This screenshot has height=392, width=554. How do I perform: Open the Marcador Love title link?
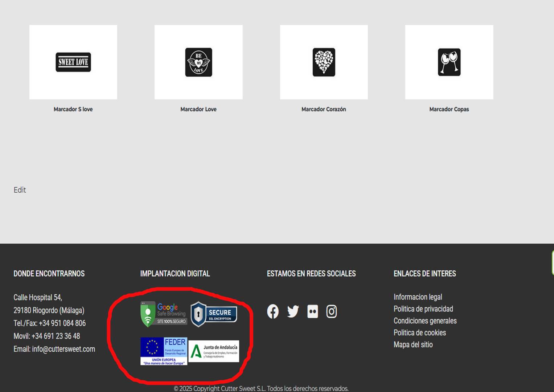pyautogui.click(x=198, y=109)
